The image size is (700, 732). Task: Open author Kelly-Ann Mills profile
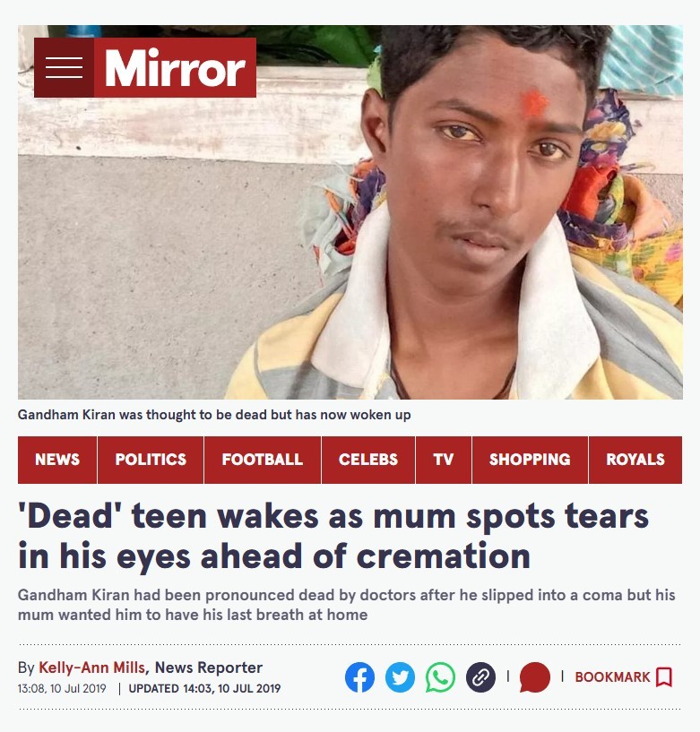point(92,667)
